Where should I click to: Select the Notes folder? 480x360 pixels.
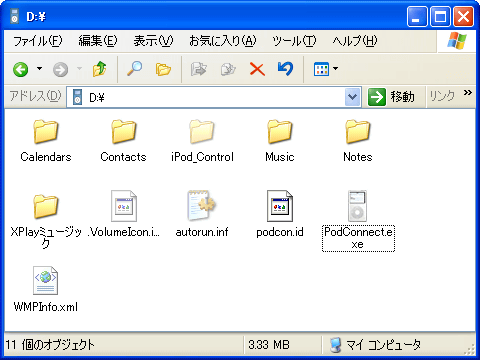pyautogui.click(x=358, y=141)
